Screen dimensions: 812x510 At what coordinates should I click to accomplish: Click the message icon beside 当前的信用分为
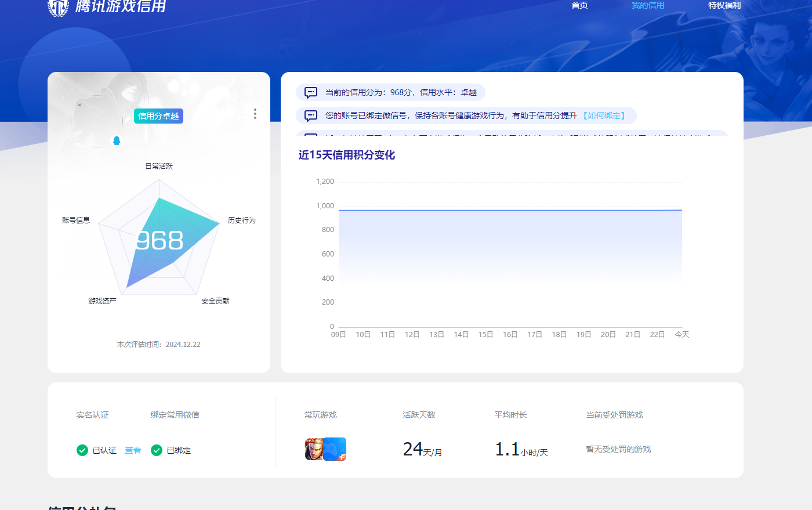click(311, 92)
